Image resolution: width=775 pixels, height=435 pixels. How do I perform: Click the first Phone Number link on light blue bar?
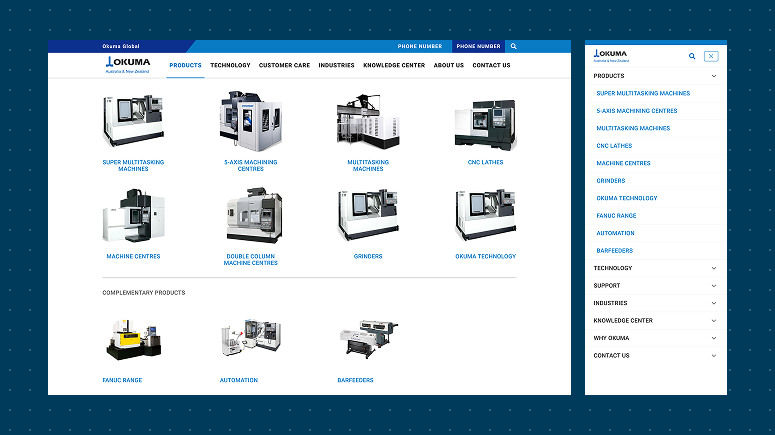[420, 46]
